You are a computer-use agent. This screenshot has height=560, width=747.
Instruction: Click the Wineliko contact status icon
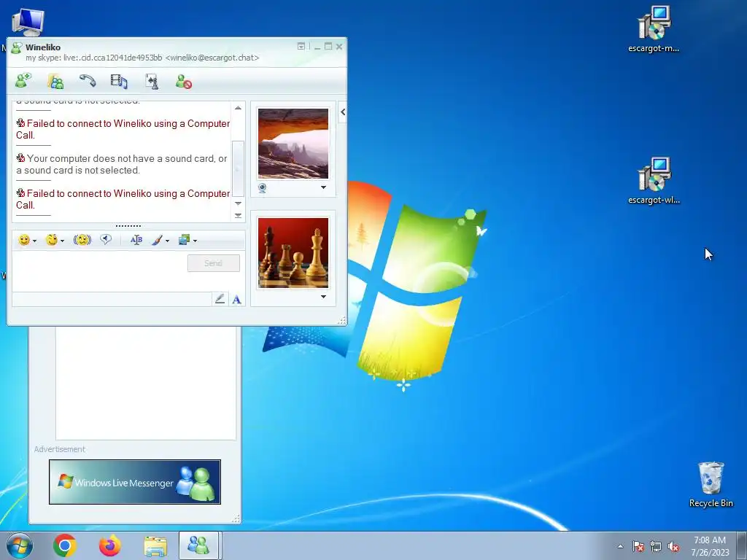click(x=17, y=48)
